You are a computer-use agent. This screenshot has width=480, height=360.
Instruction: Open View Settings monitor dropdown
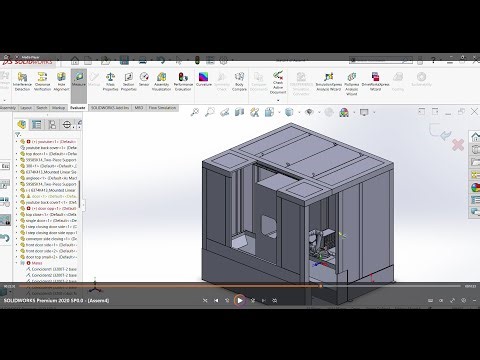pyautogui.click(x=364, y=112)
